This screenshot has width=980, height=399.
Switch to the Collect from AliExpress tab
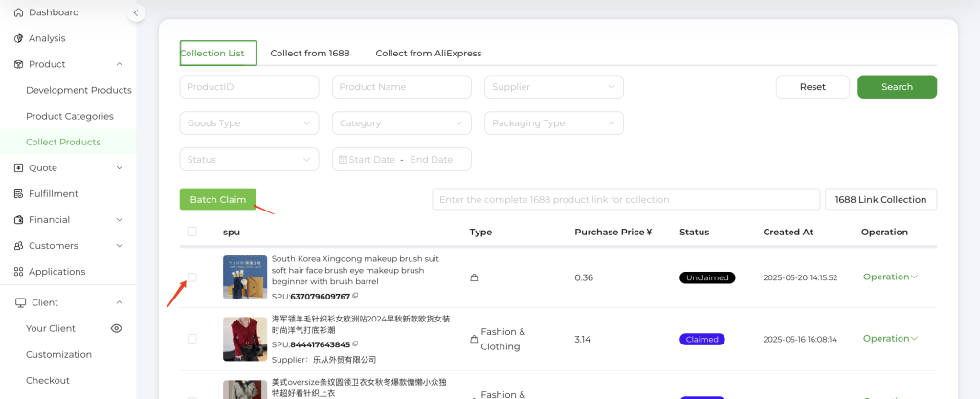click(x=428, y=54)
